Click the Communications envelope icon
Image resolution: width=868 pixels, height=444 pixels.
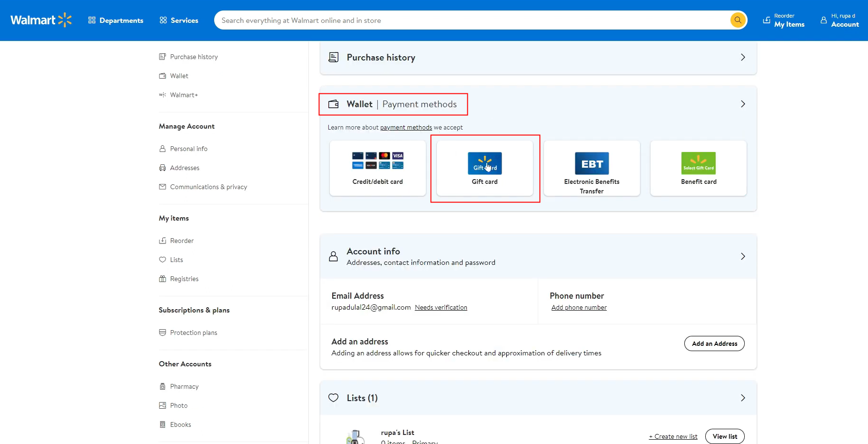(x=162, y=187)
